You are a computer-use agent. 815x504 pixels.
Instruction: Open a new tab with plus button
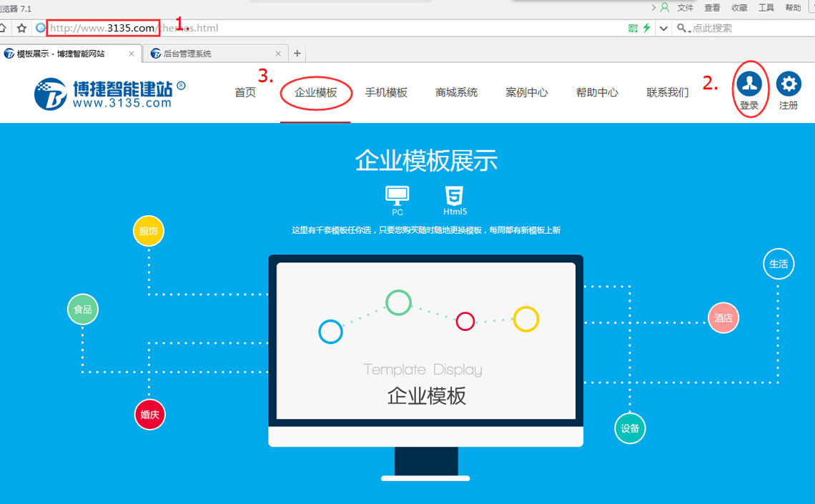click(297, 54)
